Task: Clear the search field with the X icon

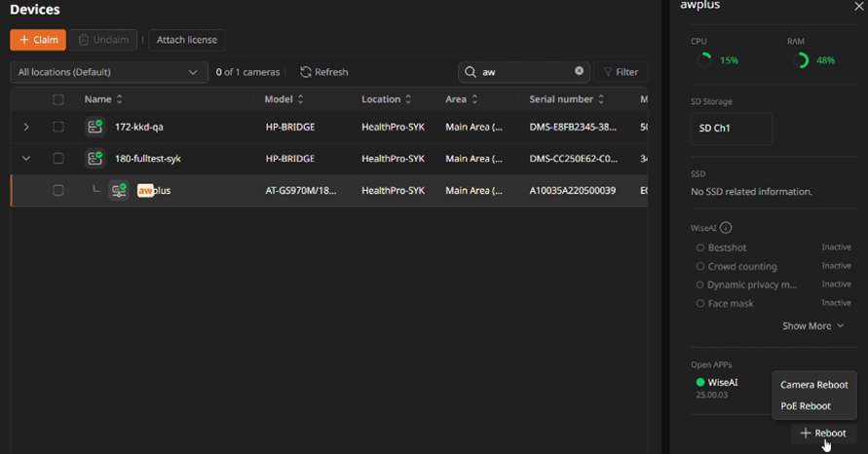Action: click(579, 71)
